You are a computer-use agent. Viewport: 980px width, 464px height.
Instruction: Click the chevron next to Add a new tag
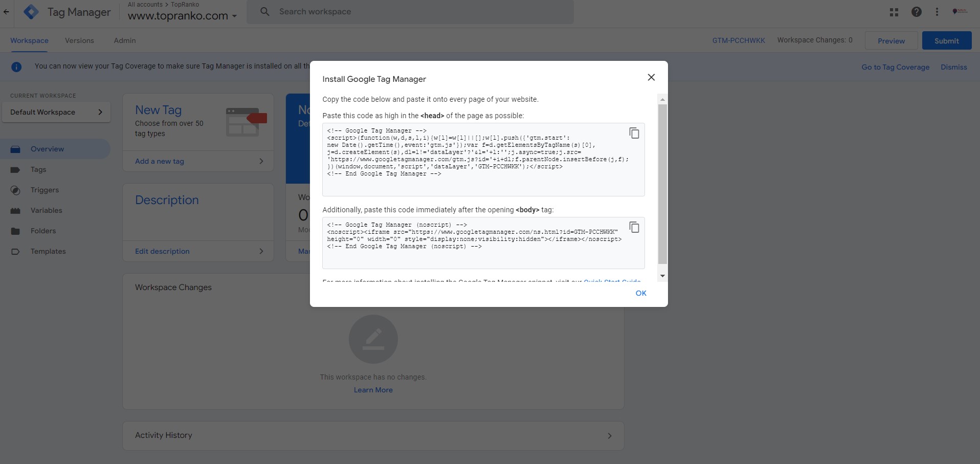click(261, 161)
